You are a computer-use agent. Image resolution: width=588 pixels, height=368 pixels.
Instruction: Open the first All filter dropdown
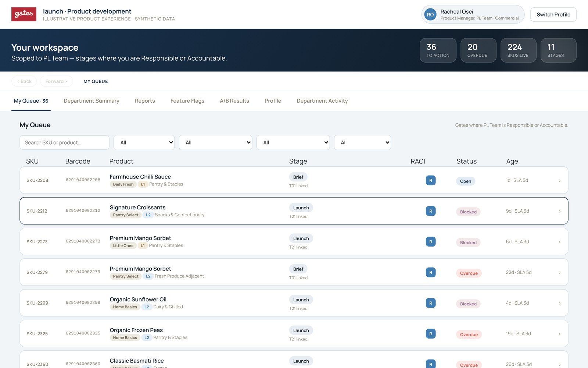pyautogui.click(x=144, y=142)
